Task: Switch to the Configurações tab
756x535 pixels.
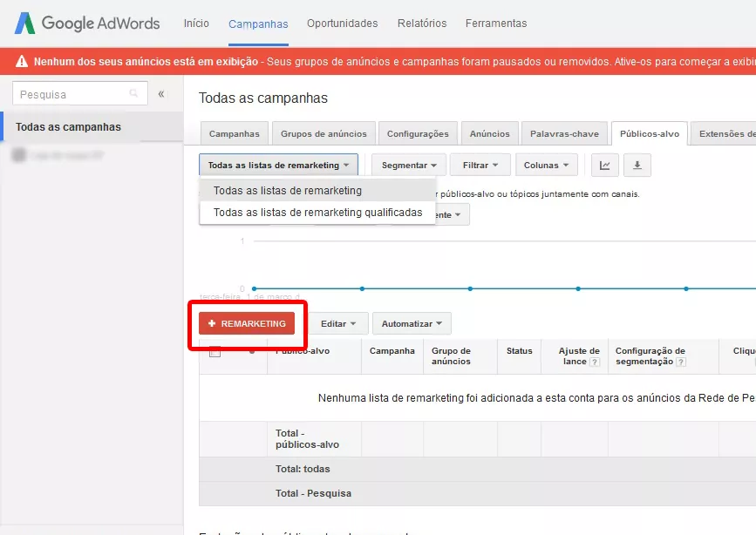Action: pyautogui.click(x=418, y=133)
